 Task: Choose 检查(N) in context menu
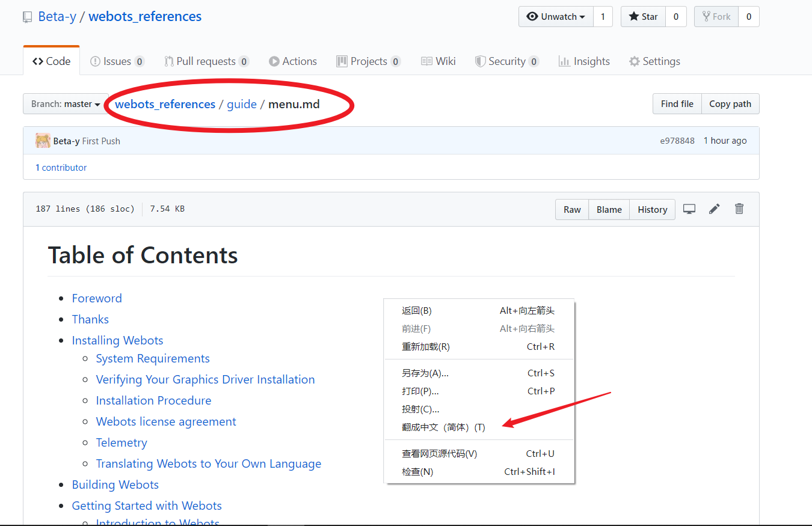coord(479,472)
